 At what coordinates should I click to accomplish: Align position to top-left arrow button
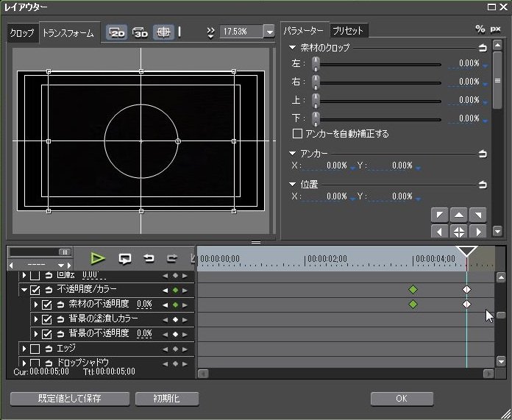tap(439, 215)
